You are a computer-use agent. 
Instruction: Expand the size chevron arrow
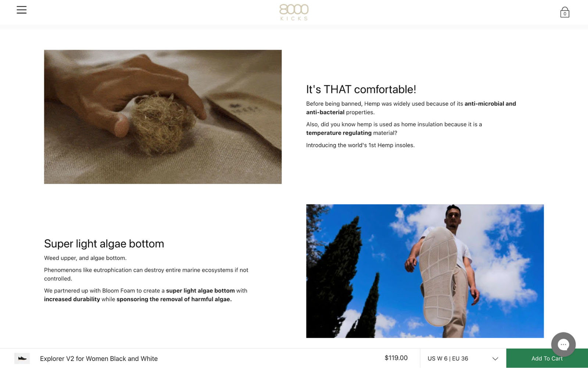point(495,359)
